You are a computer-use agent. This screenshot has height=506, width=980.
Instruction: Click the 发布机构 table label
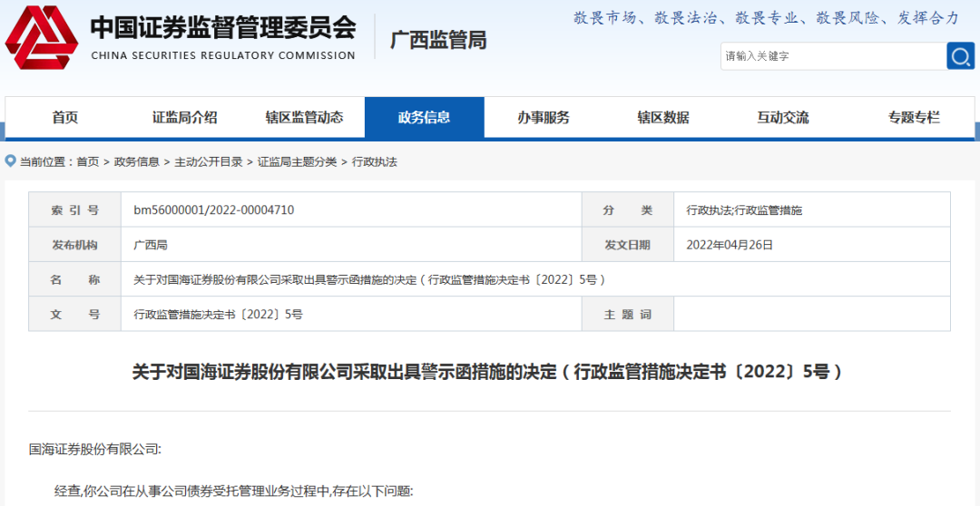[75, 246]
